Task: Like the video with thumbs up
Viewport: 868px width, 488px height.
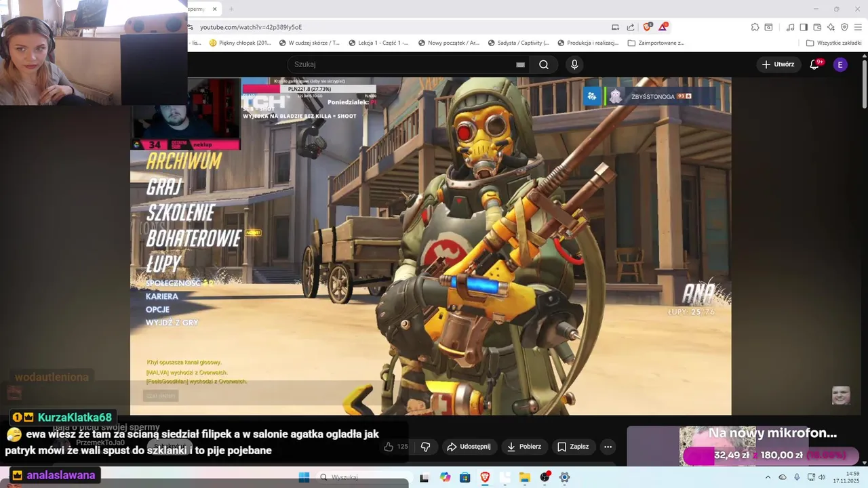Action: tap(395, 447)
